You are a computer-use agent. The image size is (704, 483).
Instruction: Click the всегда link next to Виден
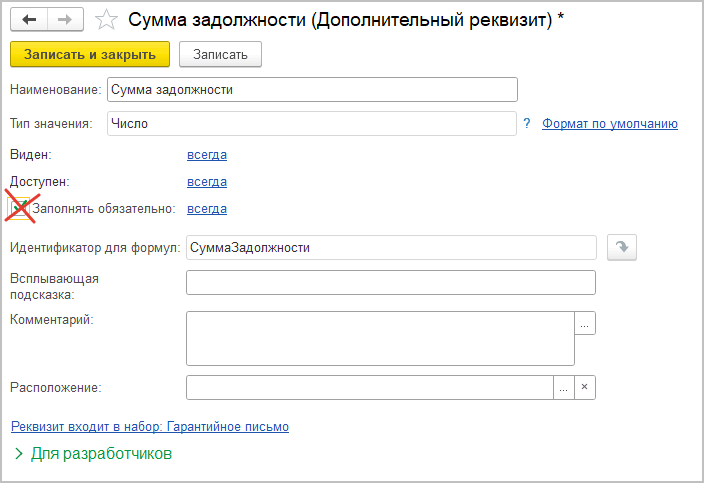207,155
